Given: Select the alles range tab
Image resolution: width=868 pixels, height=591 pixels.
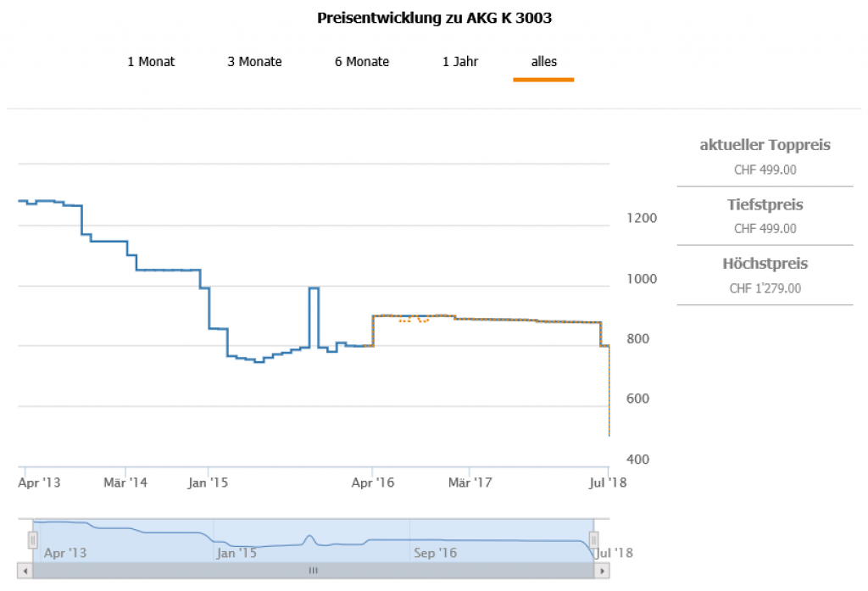Looking at the screenshot, I should point(543,62).
